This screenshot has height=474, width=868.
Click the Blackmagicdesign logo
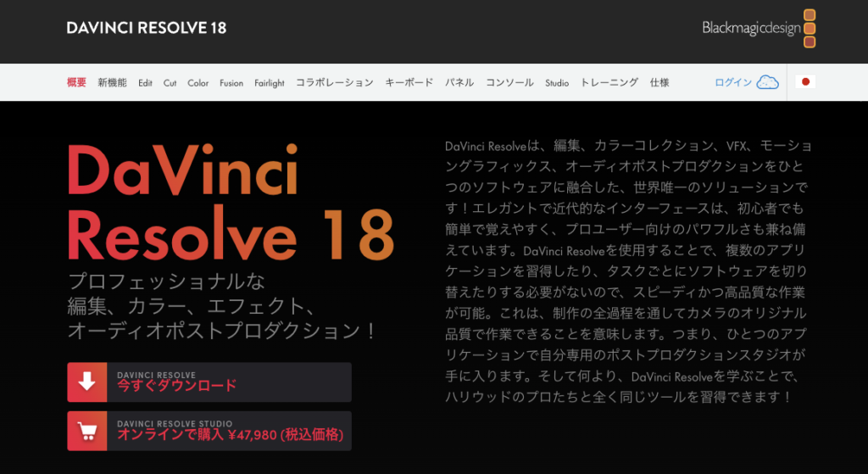pyautogui.click(x=759, y=28)
